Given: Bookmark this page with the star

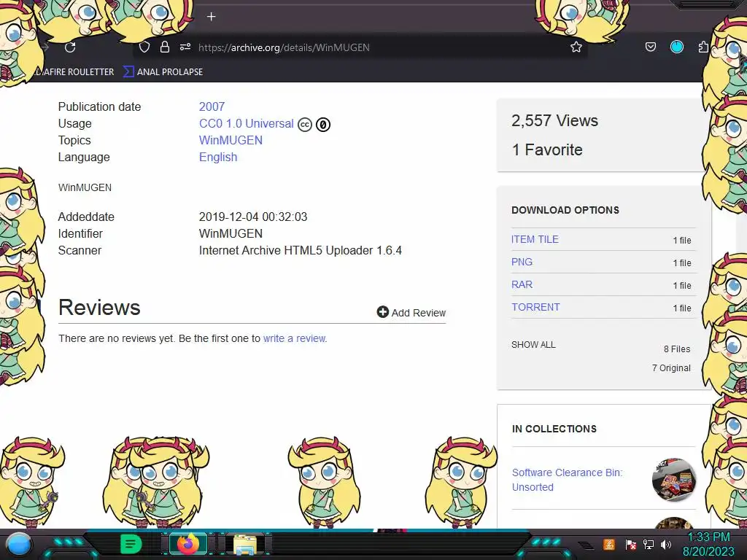Looking at the screenshot, I should tap(576, 47).
